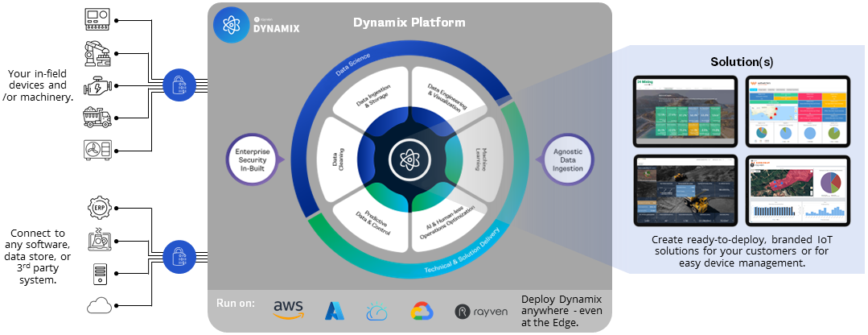Click the Solution(s) heading
868x335 pixels.
[742, 62]
